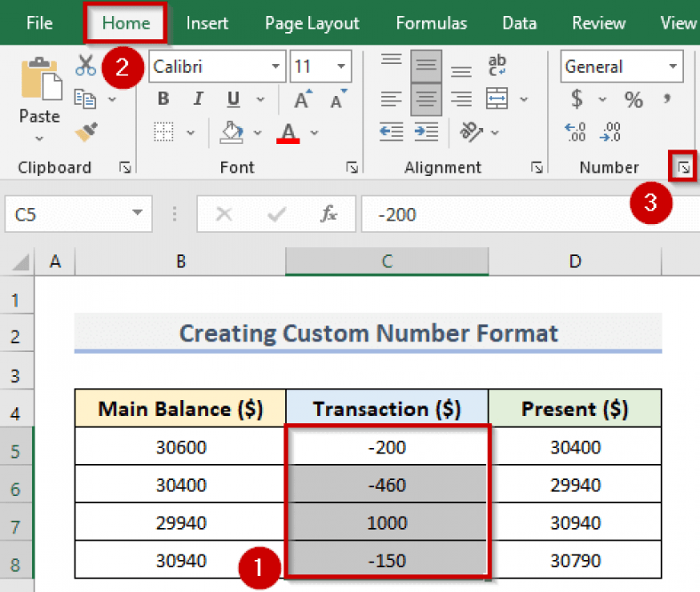Align text right
The width and height of the screenshot is (700, 592).
point(461,99)
